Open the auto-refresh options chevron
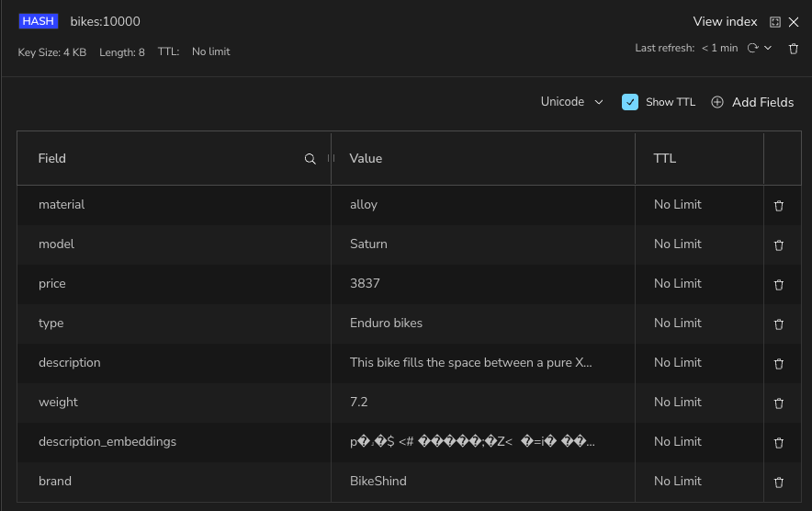Image resolution: width=812 pixels, height=511 pixels. tap(768, 48)
